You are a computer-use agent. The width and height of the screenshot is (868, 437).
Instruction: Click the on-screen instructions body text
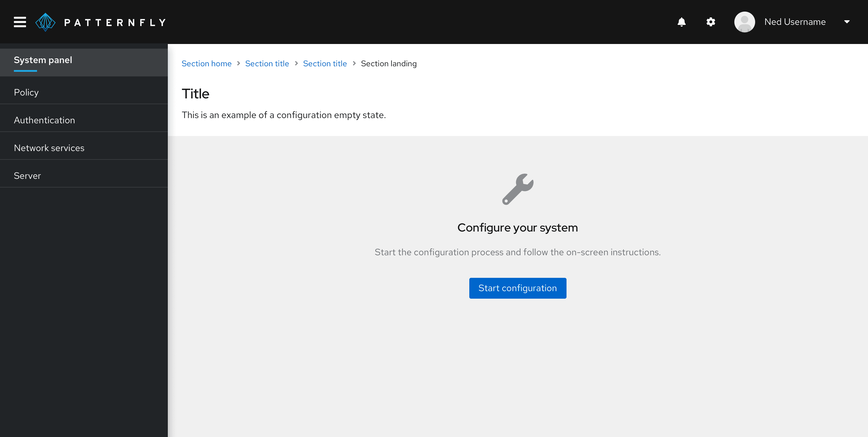tap(518, 252)
